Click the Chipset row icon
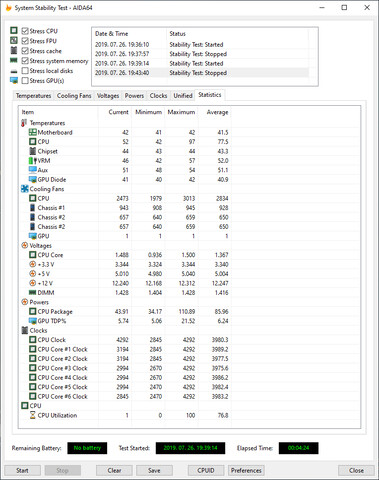The height and width of the screenshot is (480, 379). tap(32, 151)
